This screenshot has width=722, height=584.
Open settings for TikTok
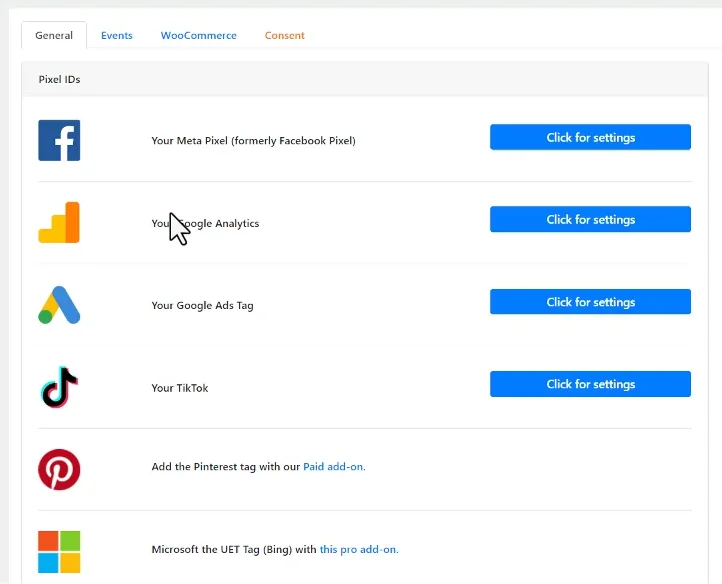tap(590, 384)
